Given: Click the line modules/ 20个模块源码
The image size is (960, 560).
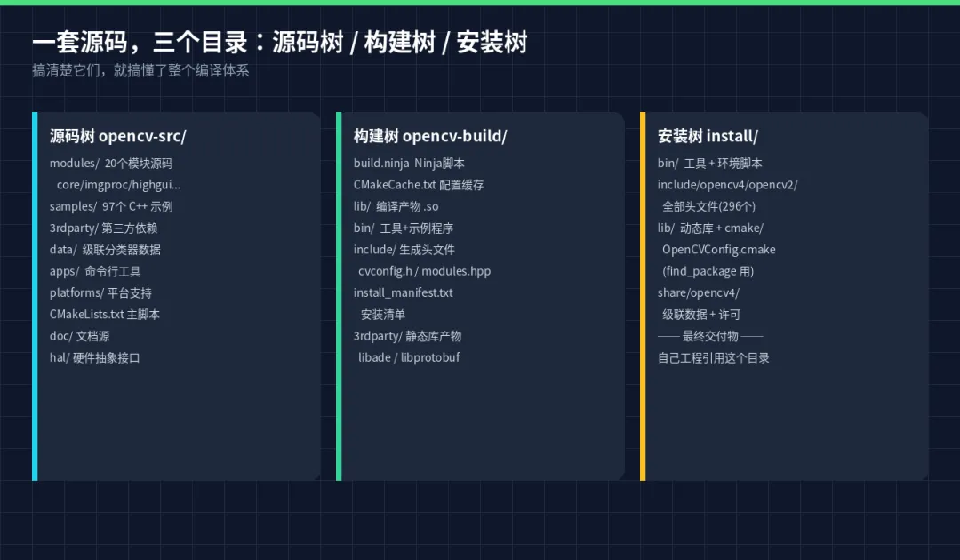Looking at the screenshot, I should coord(111,164).
